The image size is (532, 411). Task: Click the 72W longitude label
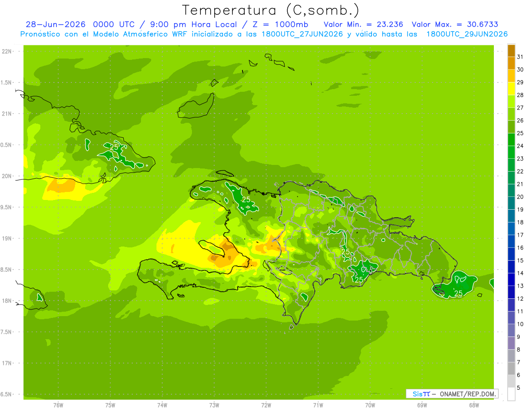(266, 405)
